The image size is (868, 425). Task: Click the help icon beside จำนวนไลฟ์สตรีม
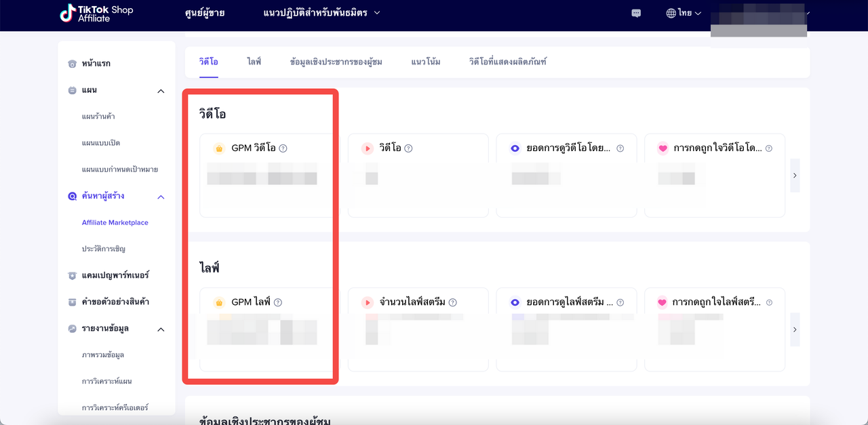click(x=453, y=302)
